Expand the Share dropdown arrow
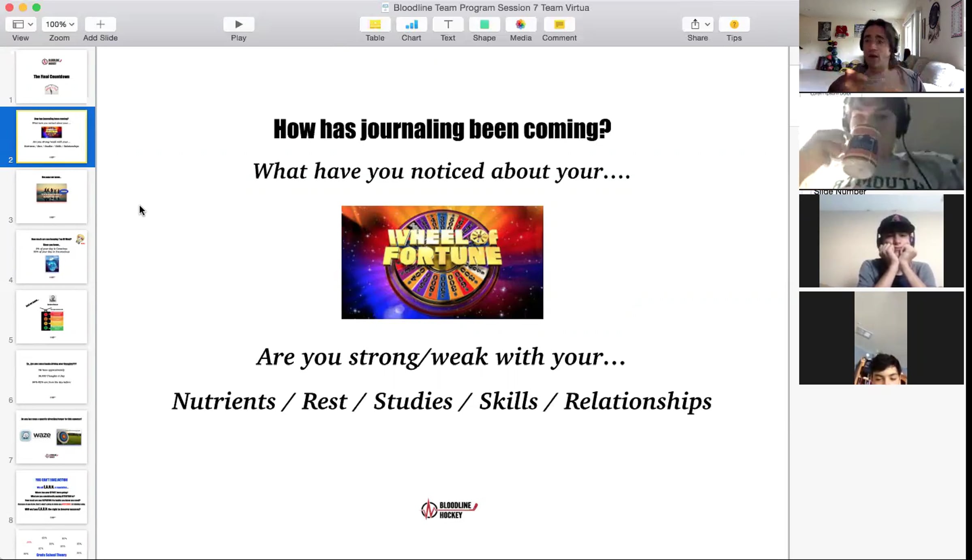The width and height of the screenshot is (972, 560). tap(707, 24)
